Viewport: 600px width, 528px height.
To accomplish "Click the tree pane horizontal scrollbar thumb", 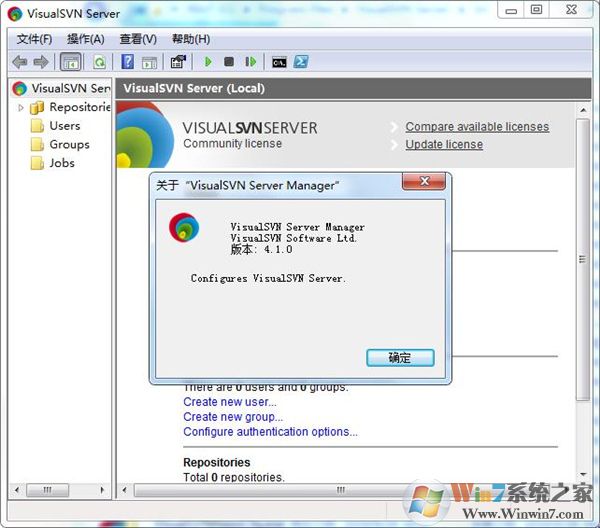I will pos(47,489).
